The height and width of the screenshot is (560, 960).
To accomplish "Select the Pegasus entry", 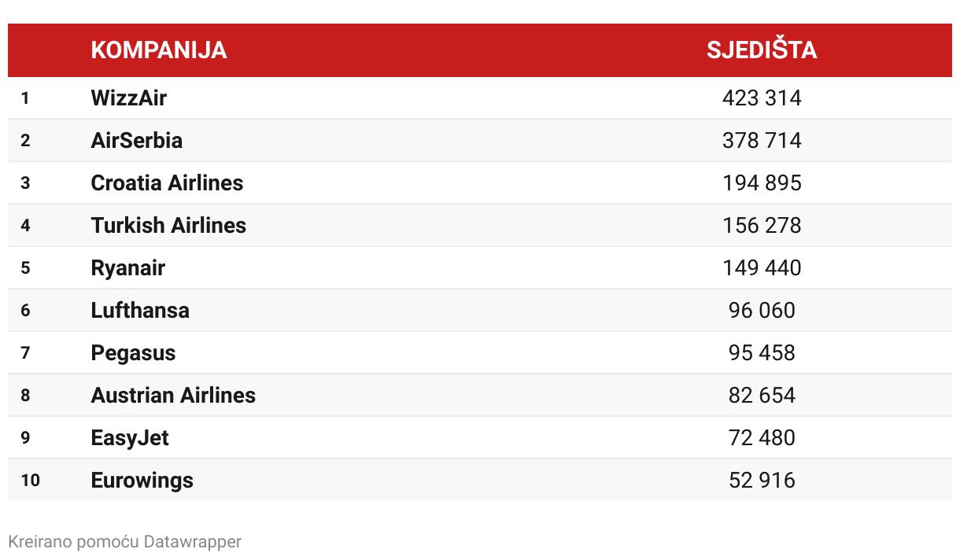I will click(134, 353).
